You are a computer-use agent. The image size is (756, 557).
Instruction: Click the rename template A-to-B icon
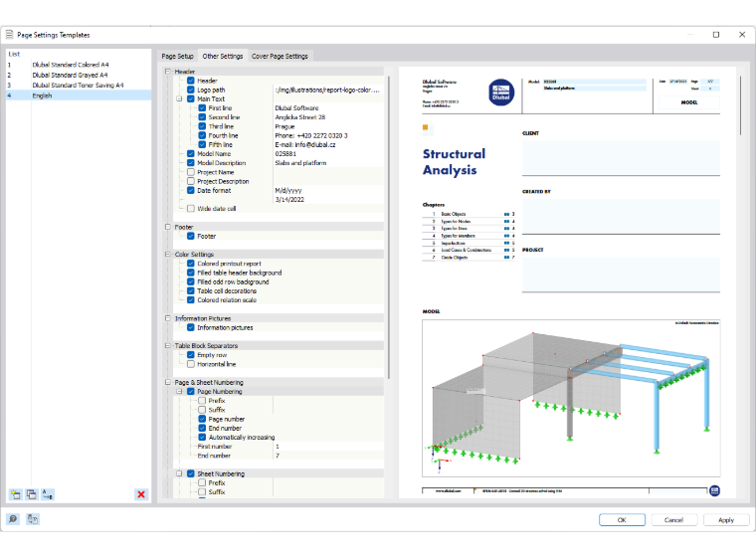click(48, 494)
